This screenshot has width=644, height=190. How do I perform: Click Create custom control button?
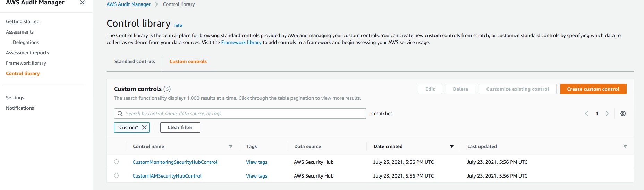pos(593,89)
